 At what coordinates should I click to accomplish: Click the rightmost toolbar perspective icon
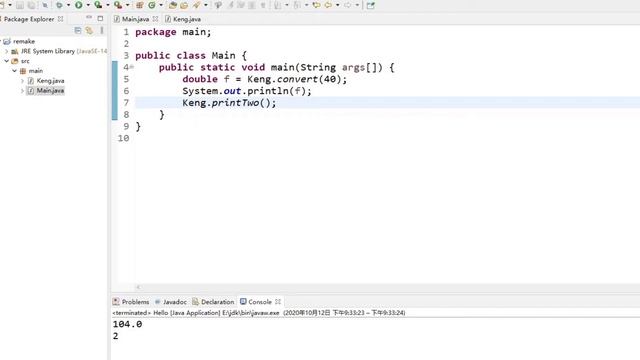(x=371, y=5)
